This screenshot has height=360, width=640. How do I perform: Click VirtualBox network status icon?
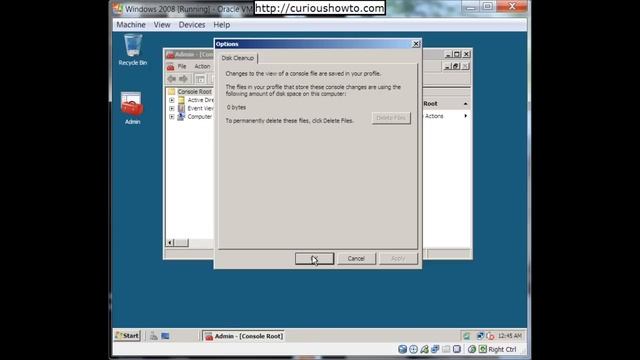(x=435, y=349)
